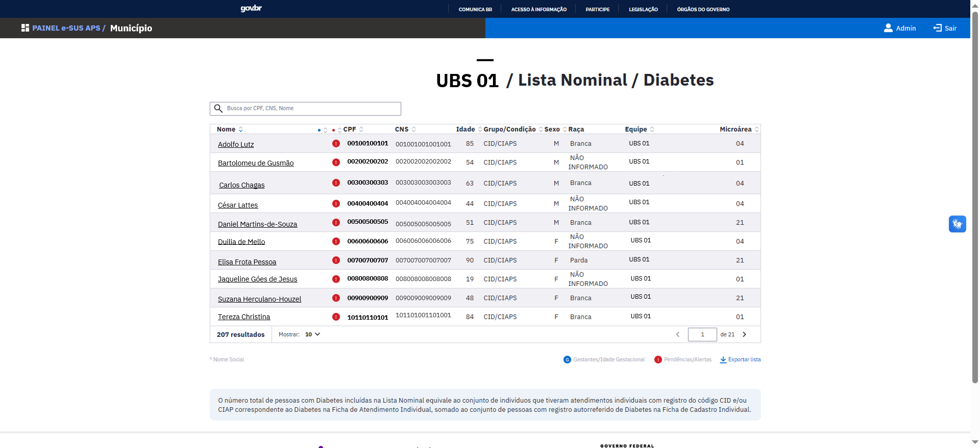
Task: Click the Admin user icon in the header
Action: tap(888, 28)
